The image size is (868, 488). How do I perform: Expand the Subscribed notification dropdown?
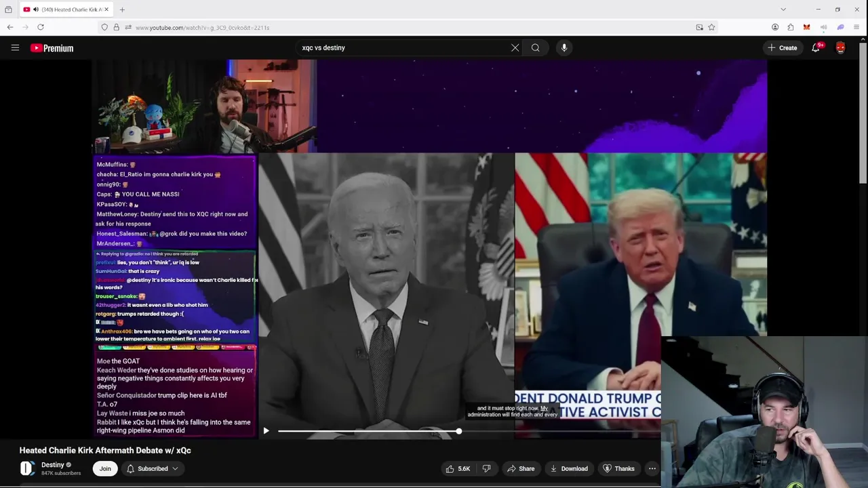[153, 468]
